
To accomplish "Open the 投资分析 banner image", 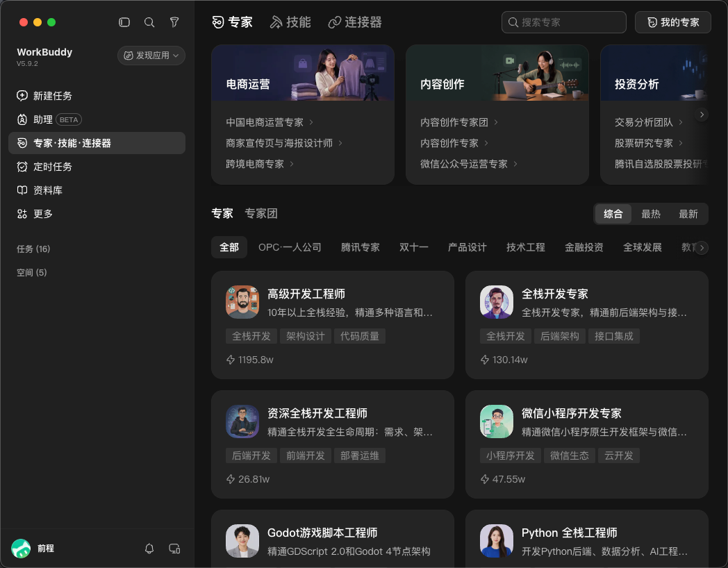I will (x=654, y=73).
